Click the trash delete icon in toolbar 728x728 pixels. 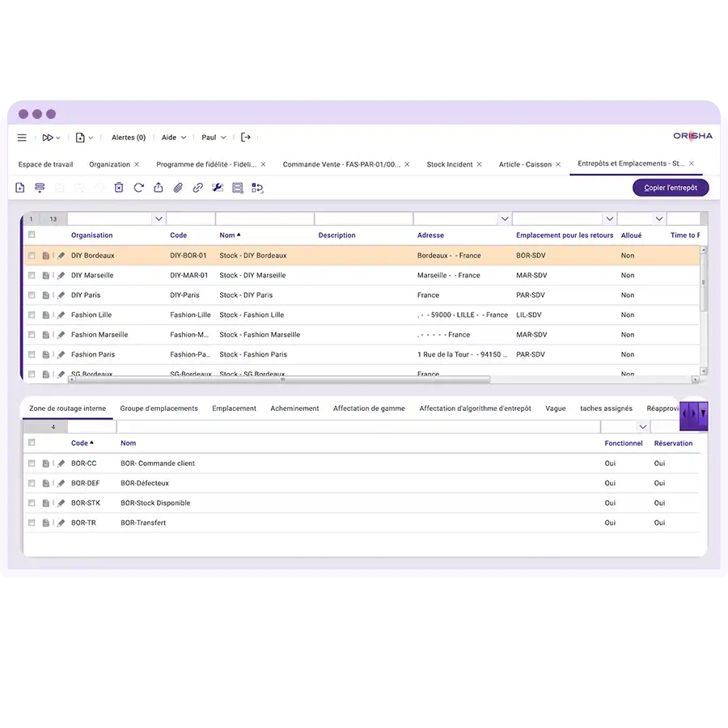pyautogui.click(x=118, y=188)
